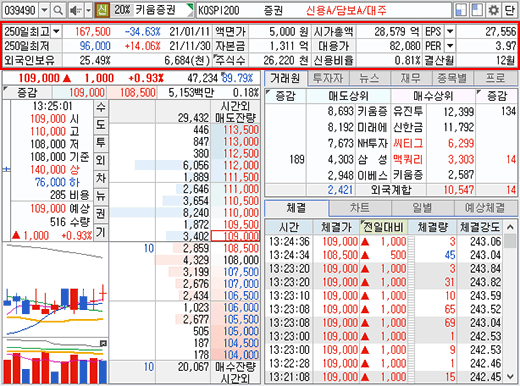
Task: Click the 단 button in top bar
Action: click(510, 10)
